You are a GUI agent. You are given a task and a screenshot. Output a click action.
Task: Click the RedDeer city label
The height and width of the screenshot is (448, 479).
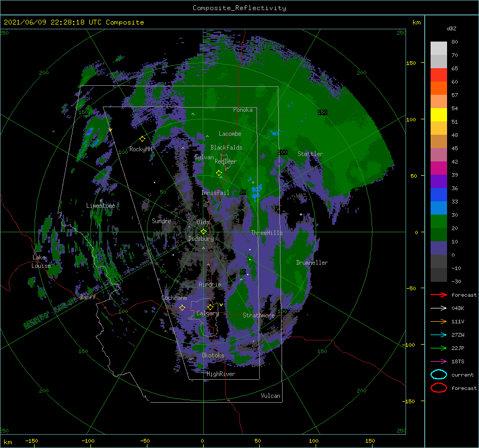tap(226, 161)
